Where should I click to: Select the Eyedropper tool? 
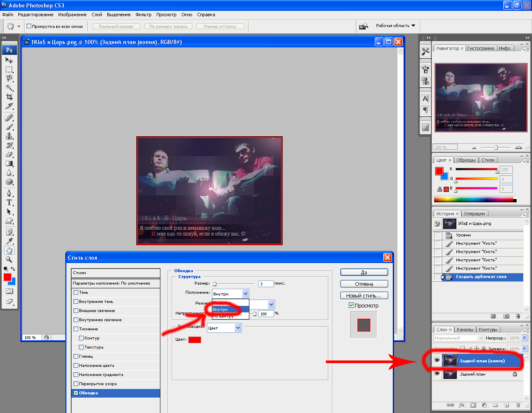9,241
